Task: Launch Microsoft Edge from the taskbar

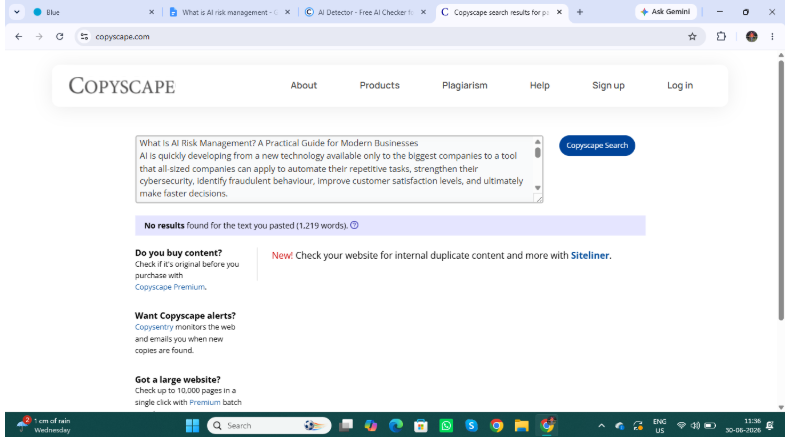Action: click(x=396, y=425)
